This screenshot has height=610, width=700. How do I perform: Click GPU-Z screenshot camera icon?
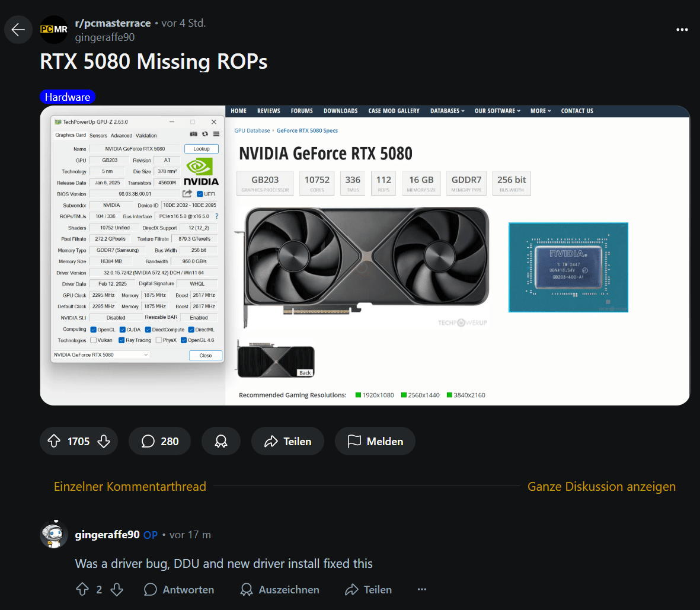(x=193, y=134)
